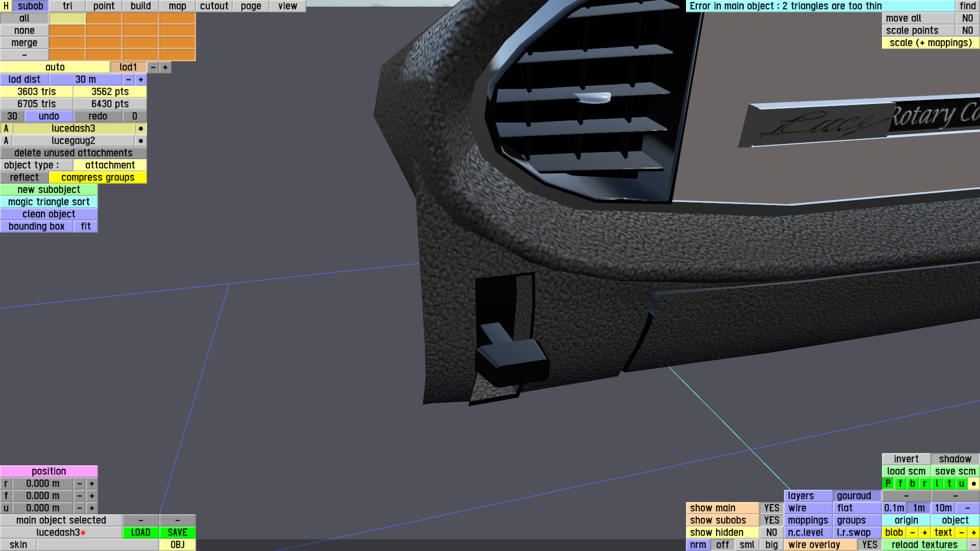Screen dimensions: 980x551
Task: Click the dot next to lucegaug2
Action: tap(141, 141)
